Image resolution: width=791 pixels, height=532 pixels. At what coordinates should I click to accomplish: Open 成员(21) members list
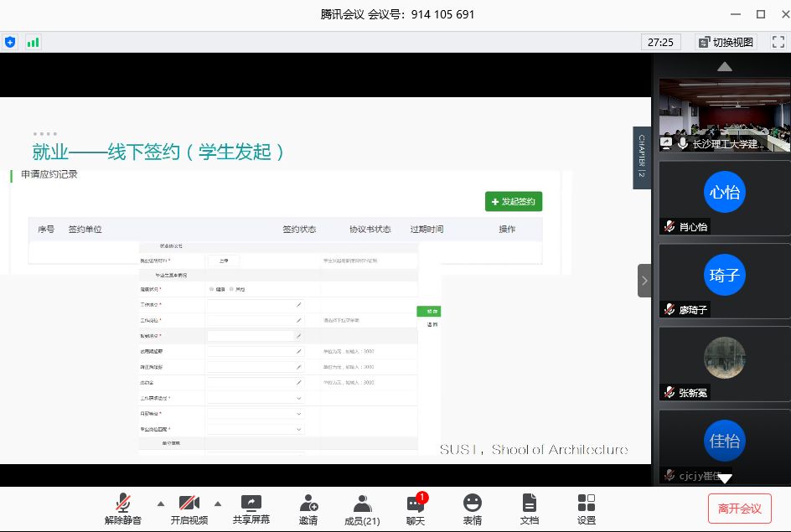(x=362, y=509)
